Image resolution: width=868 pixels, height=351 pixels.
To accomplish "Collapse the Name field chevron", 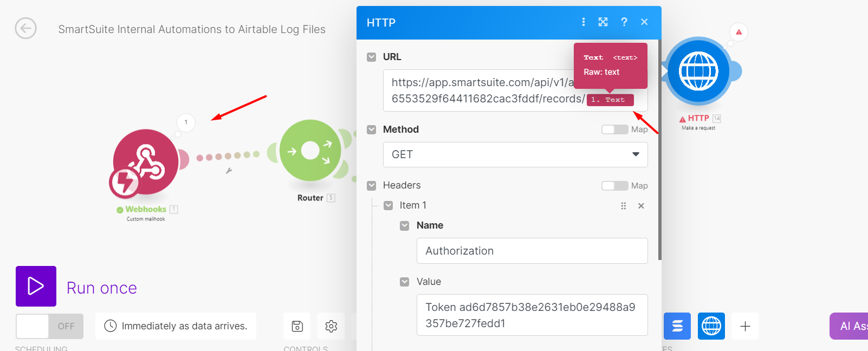I will click(405, 225).
